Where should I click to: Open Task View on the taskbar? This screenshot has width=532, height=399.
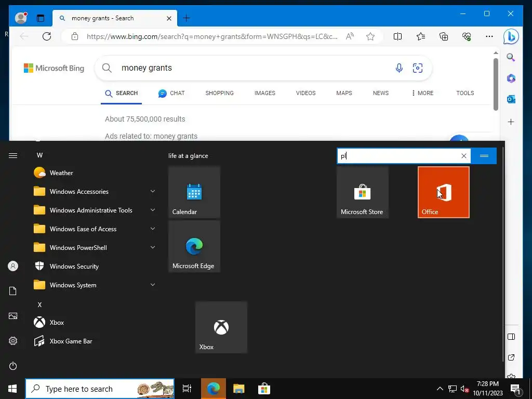coord(187,389)
